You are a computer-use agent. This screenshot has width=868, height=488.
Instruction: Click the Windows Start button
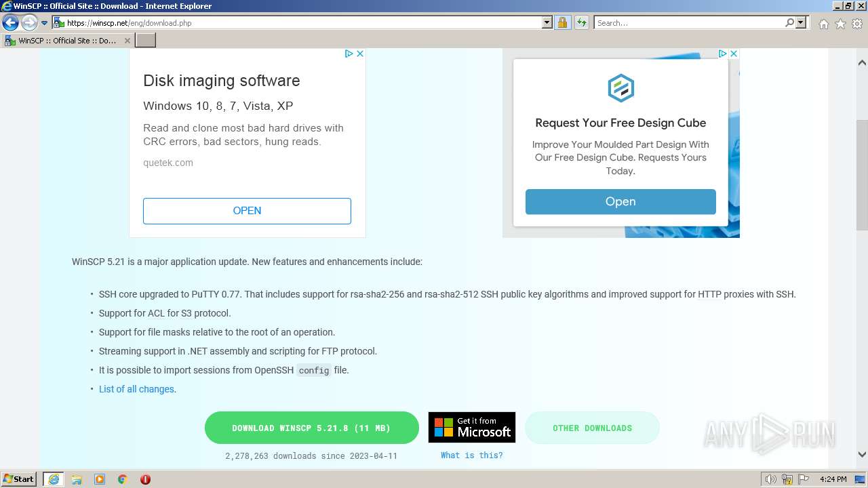click(18, 479)
